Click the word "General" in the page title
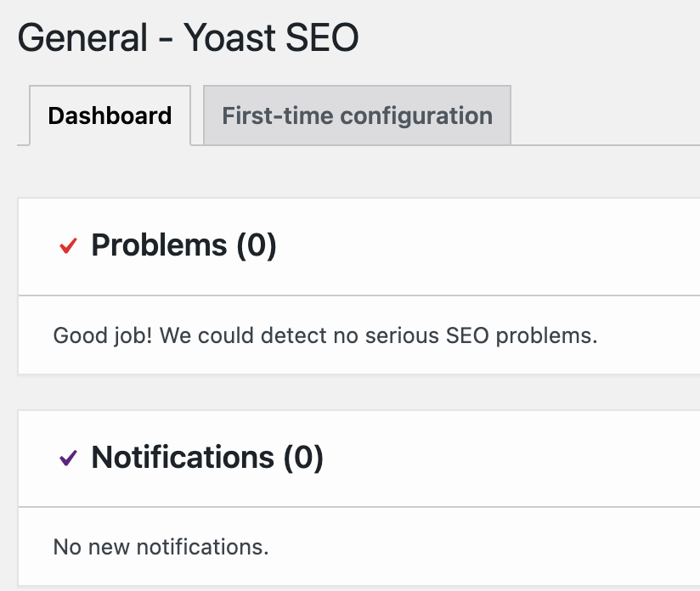700x591 pixels. [x=82, y=38]
